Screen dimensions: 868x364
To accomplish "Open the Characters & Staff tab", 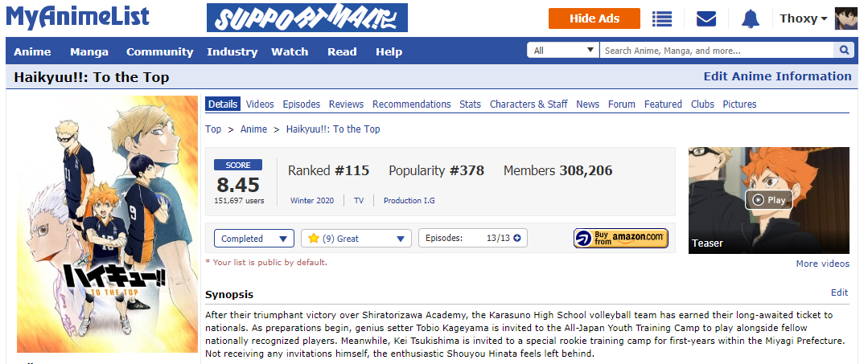I will point(529,104).
